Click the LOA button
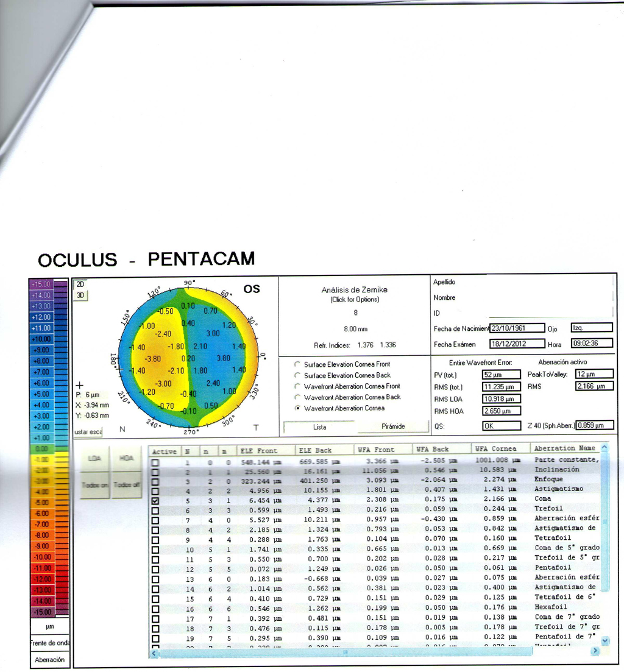624x672 pixels. pos(94,459)
